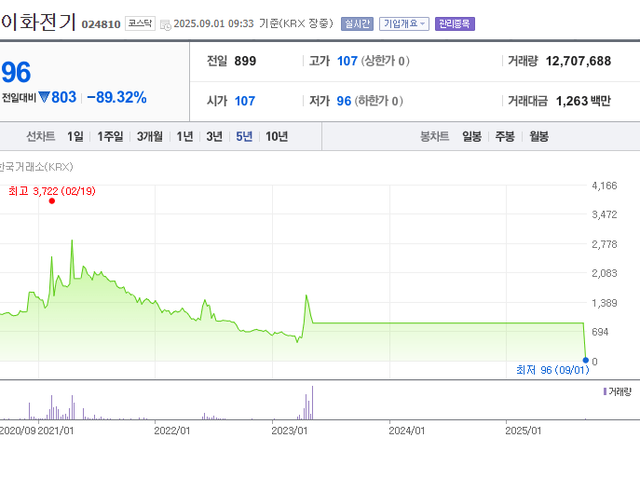Open the 기업개요 dropdown
Screen dimensions: 640x481
(403, 23)
